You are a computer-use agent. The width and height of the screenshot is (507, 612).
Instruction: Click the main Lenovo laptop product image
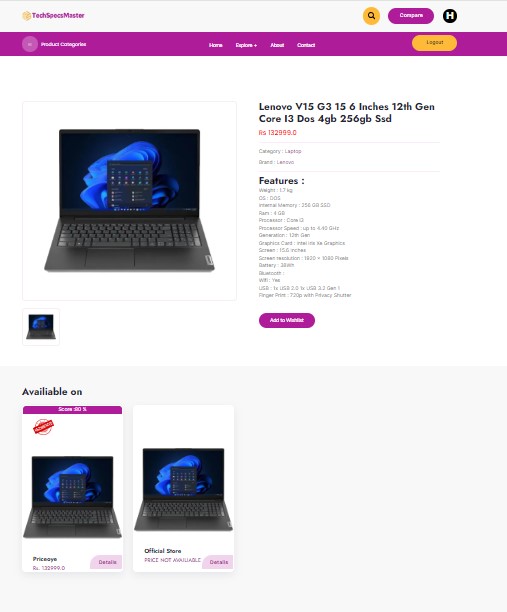click(130, 201)
